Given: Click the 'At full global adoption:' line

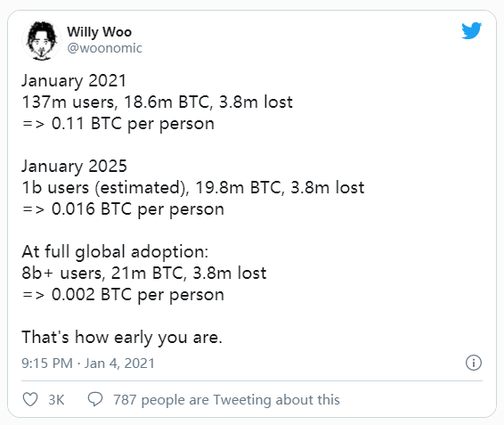Looking at the screenshot, I should point(115,251).
